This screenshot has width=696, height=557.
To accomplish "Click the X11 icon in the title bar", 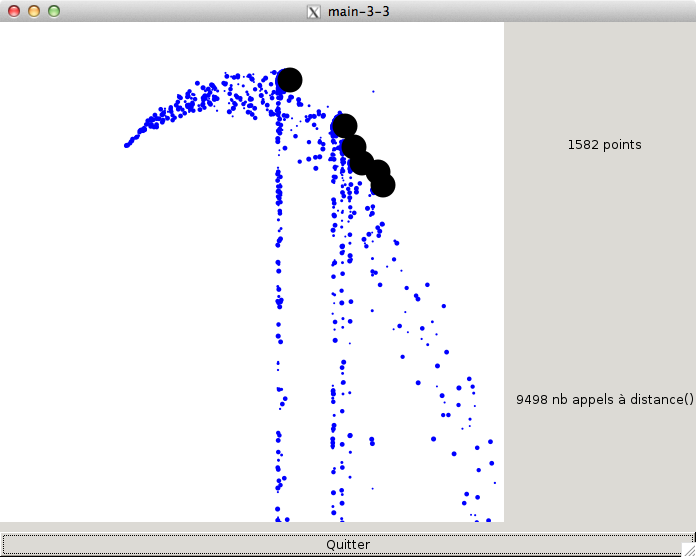I will 314,12.
